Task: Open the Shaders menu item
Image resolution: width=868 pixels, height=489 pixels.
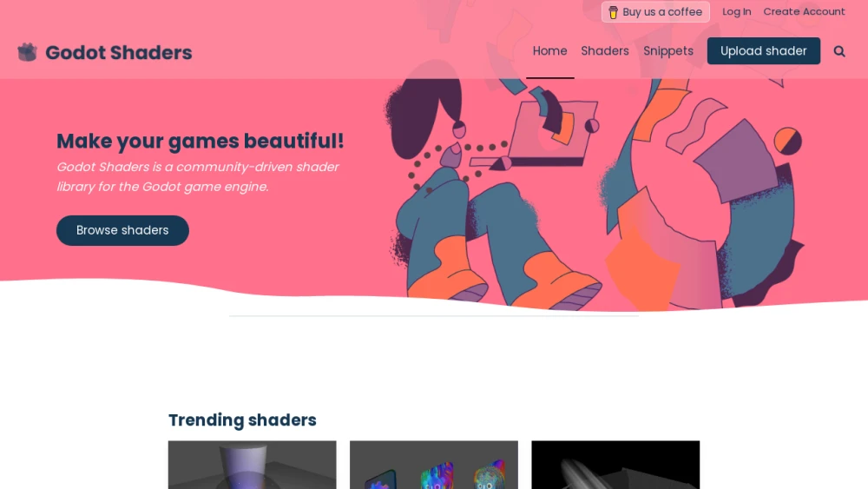Action: point(604,51)
